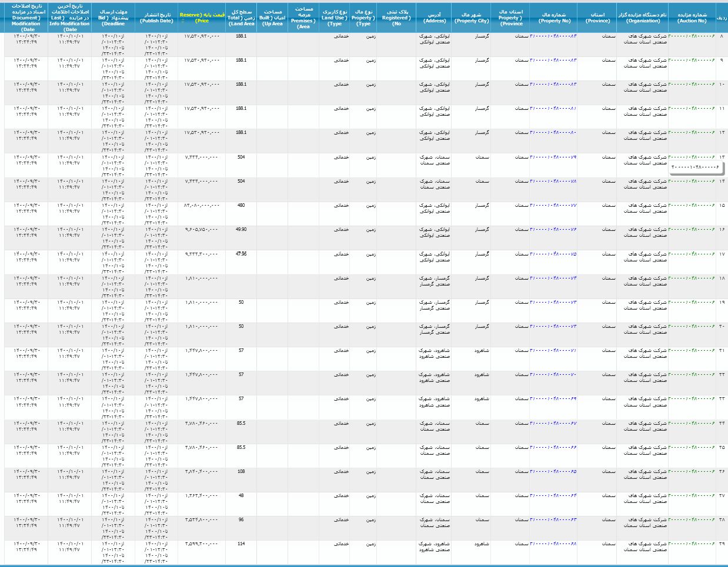This screenshot has width=728, height=567.
Task: Click Document Modification Date column header
Action: [26, 18]
